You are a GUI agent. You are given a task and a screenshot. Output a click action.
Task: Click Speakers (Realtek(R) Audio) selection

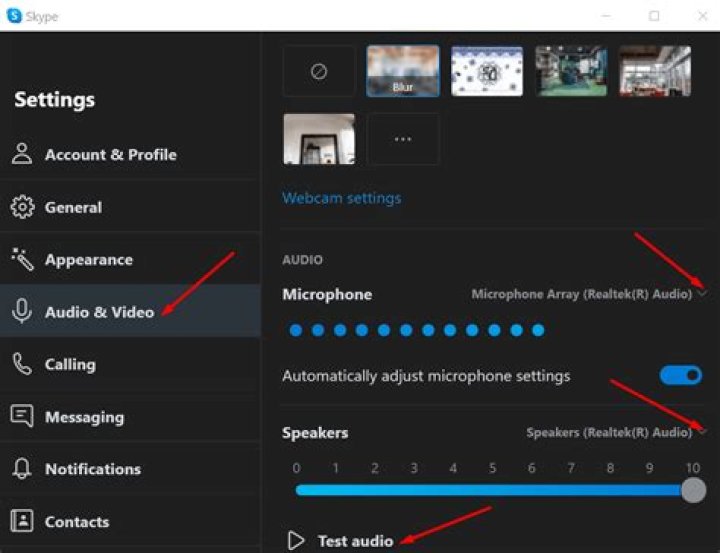(609, 432)
